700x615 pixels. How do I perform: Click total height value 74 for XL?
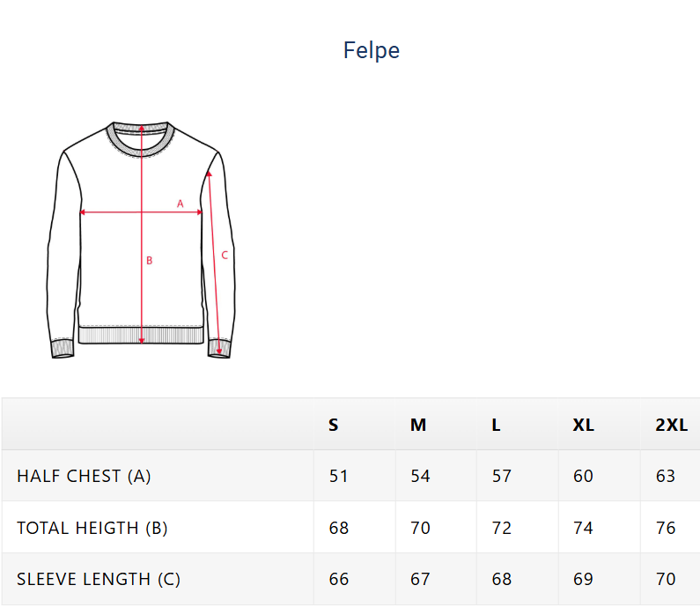tap(583, 528)
